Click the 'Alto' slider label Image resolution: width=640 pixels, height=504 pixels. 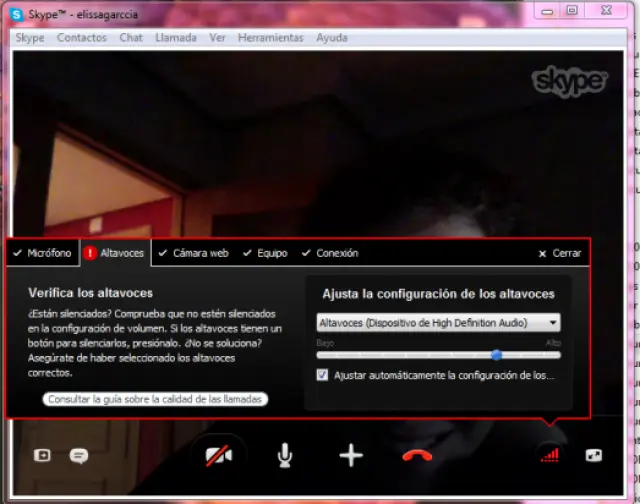pyautogui.click(x=553, y=343)
